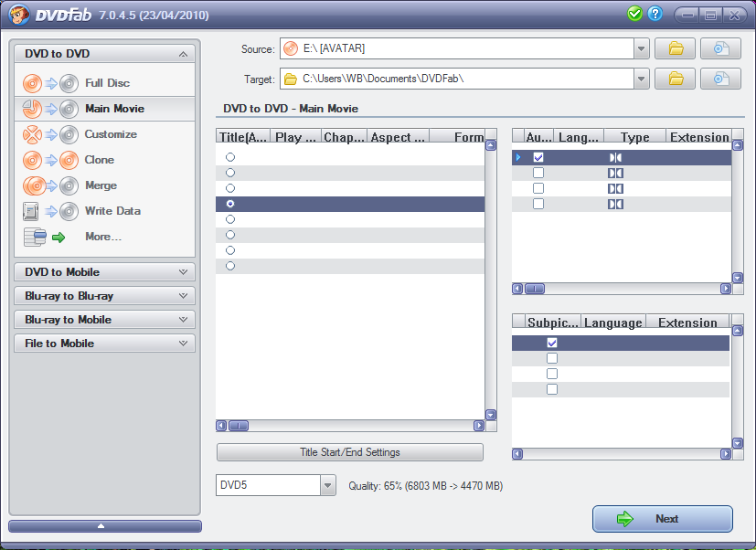Click the Merge discs icon
The width and height of the screenshot is (756, 550).
click(x=50, y=185)
